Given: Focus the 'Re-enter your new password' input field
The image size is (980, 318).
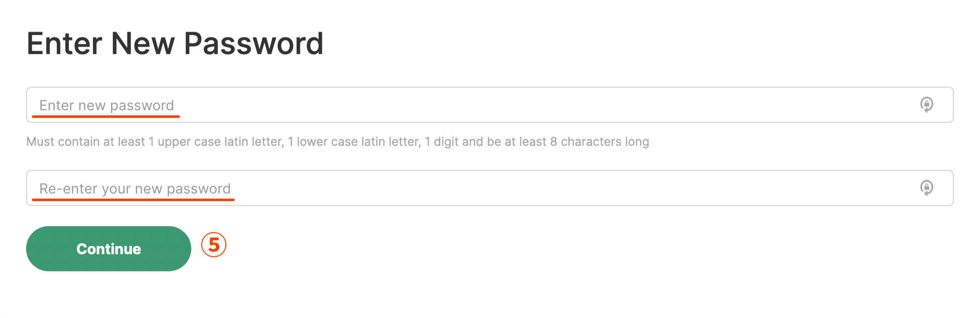Looking at the screenshot, I should (x=489, y=188).
